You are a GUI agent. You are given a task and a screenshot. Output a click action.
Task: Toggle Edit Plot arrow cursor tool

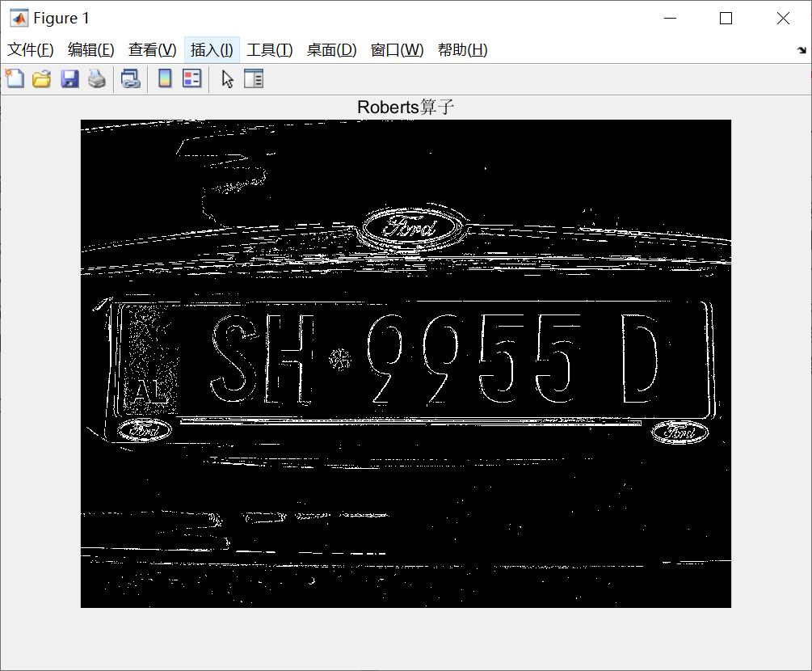(227, 78)
